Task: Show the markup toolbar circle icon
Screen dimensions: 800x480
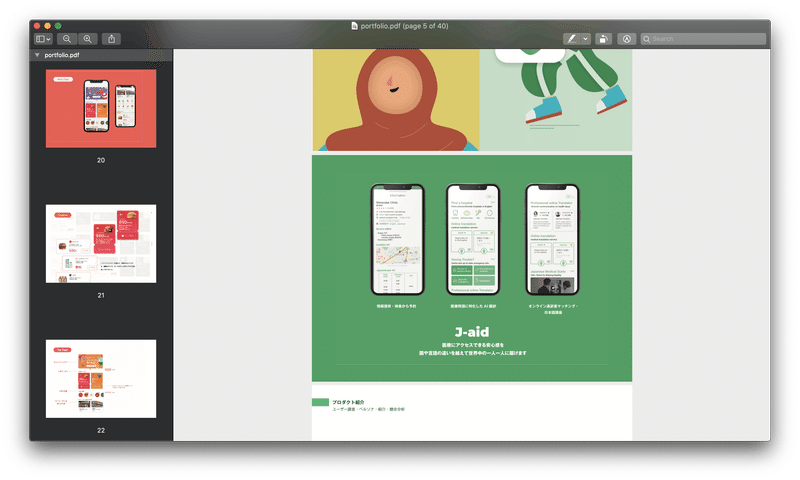Action: point(627,39)
